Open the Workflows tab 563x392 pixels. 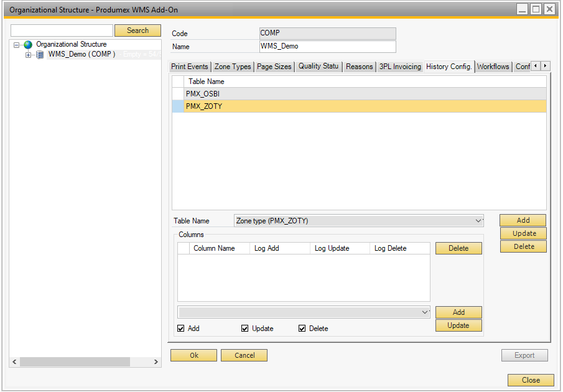(x=493, y=67)
